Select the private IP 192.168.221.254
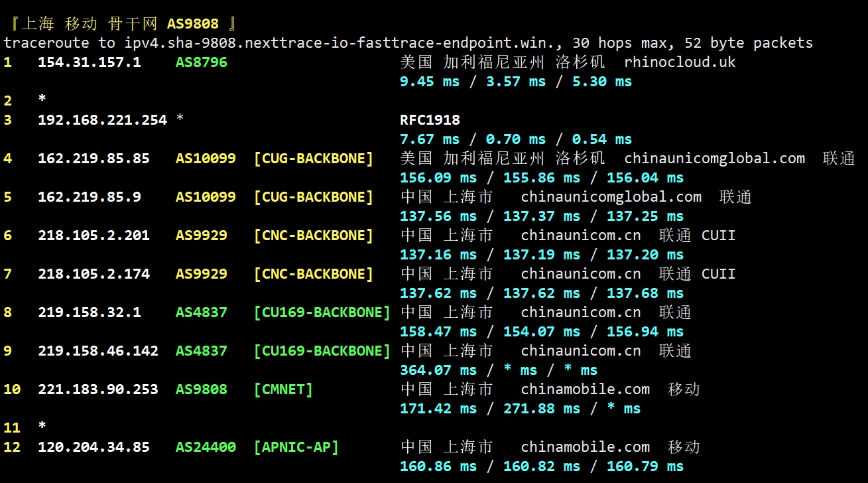Image resolution: width=868 pixels, height=483 pixels. [102, 120]
